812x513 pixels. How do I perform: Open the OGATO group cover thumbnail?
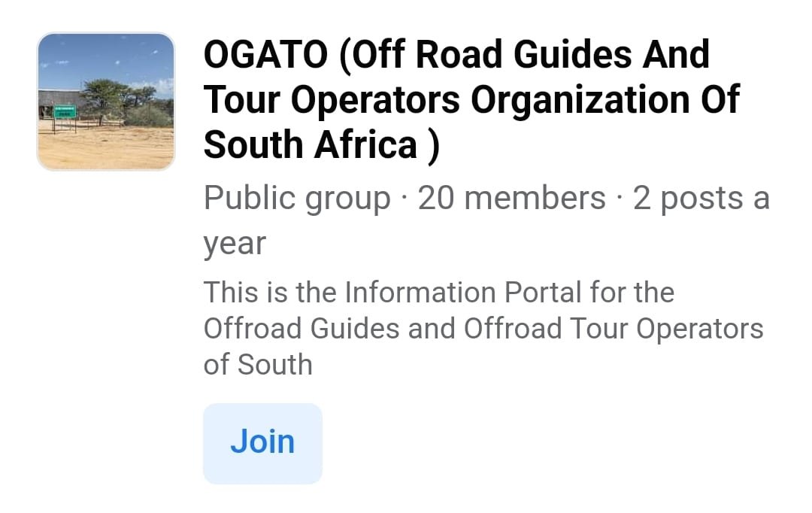click(x=106, y=101)
